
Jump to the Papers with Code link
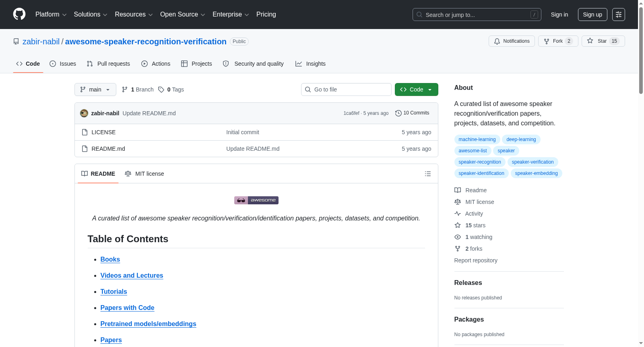tap(128, 308)
